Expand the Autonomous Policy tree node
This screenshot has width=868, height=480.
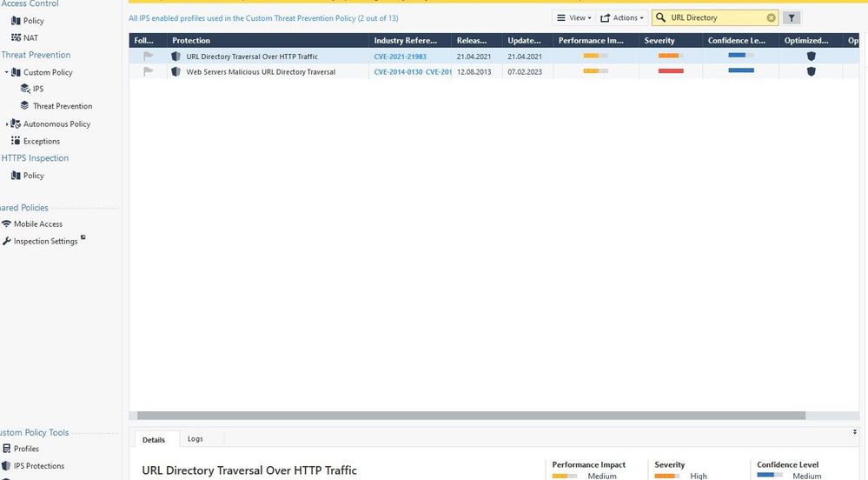click(7, 124)
